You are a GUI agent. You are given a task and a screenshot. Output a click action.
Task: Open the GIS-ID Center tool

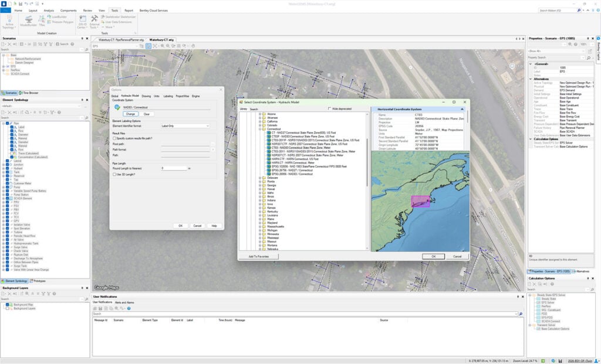click(82, 22)
